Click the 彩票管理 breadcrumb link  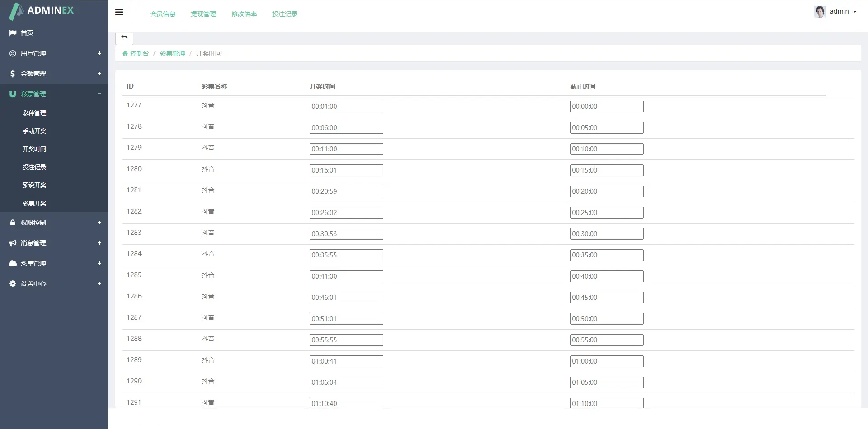(x=172, y=53)
